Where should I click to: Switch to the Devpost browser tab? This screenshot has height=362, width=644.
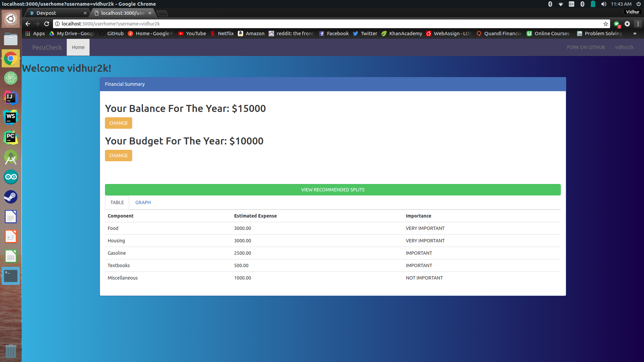coord(55,13)
